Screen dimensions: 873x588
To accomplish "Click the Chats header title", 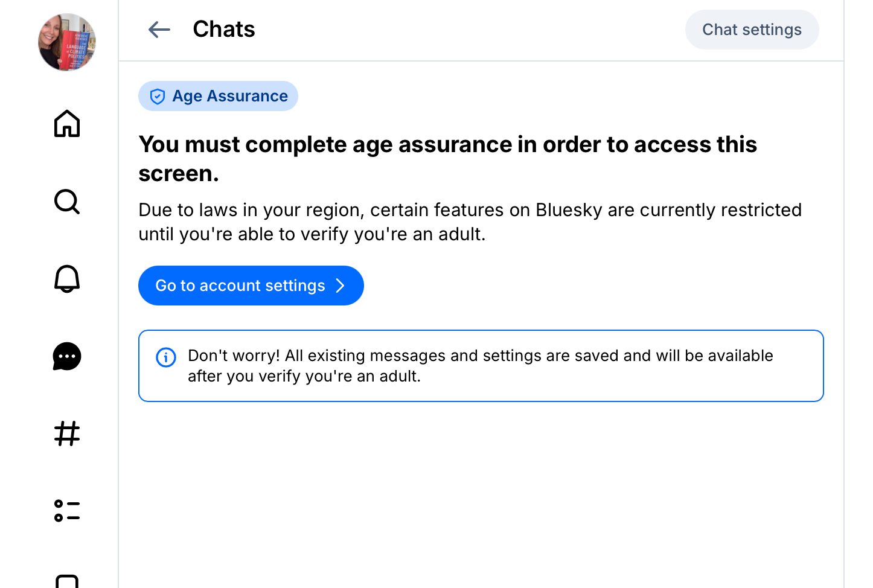I will [x=224, y=30].
